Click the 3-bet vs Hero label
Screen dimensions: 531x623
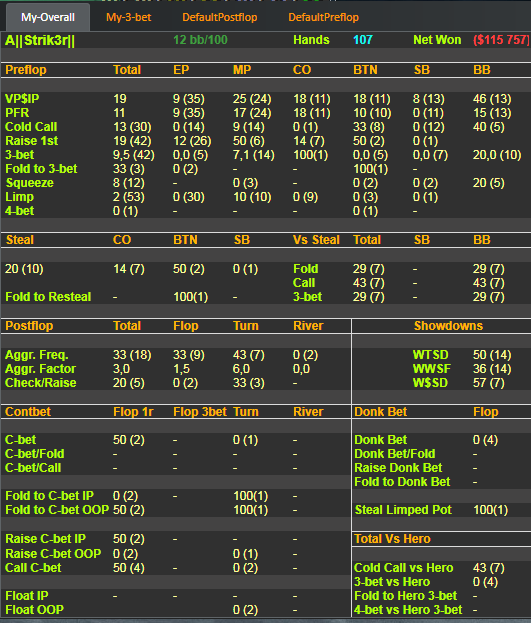click(392, 582)
